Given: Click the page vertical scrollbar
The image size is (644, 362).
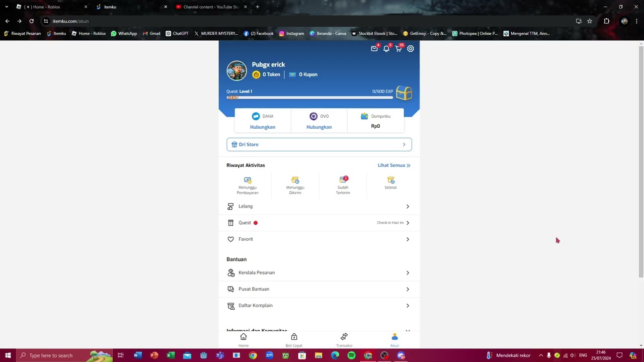Looking at the screenshot, I should pos(641,161).
